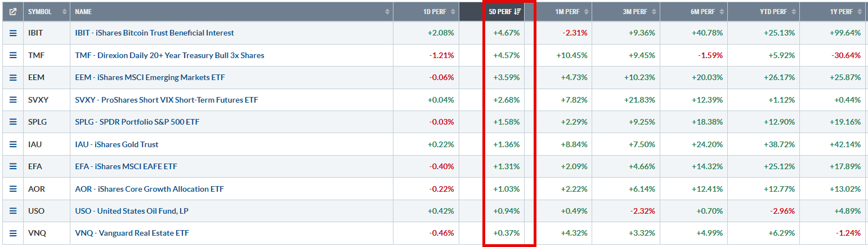Open the SPLG SPDR Portfolio S&P 500 ETF link
The height and width of the screenshot is (247, 868).
(137, 122)
